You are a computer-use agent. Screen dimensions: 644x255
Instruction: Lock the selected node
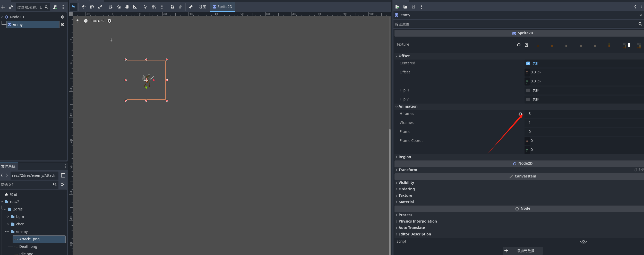click(172, 7)
